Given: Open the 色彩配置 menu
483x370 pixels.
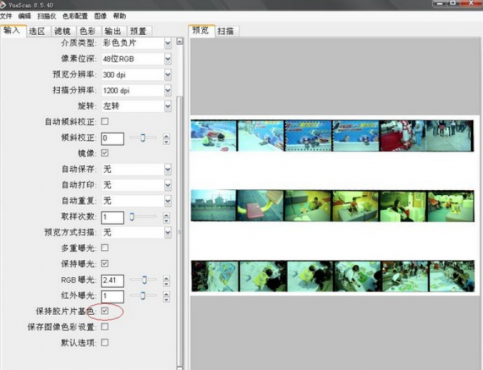Looking at the screenshot, I should click(x=75, y=16).
